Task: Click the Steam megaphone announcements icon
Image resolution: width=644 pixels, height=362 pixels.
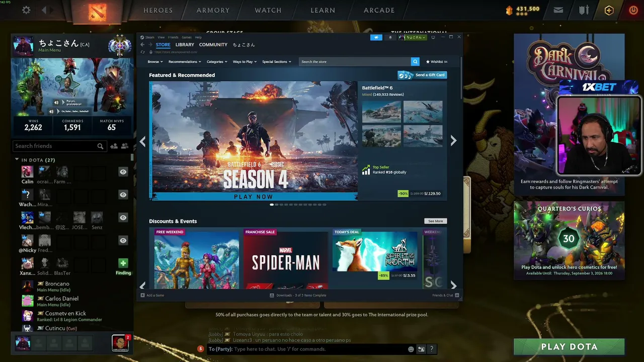Action: [x=376, y=37]
